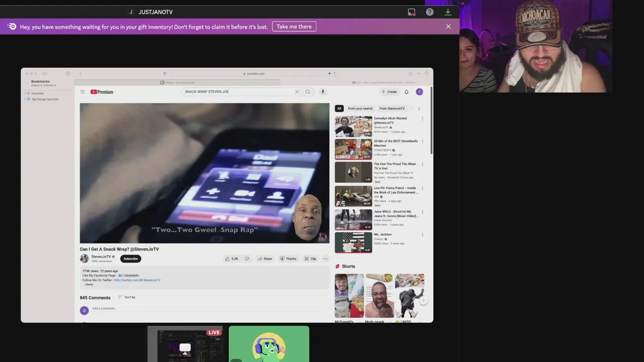Go to the YouTube Premium home logo
The height and width of the screenshot is (362, 644).
(102, 92)
